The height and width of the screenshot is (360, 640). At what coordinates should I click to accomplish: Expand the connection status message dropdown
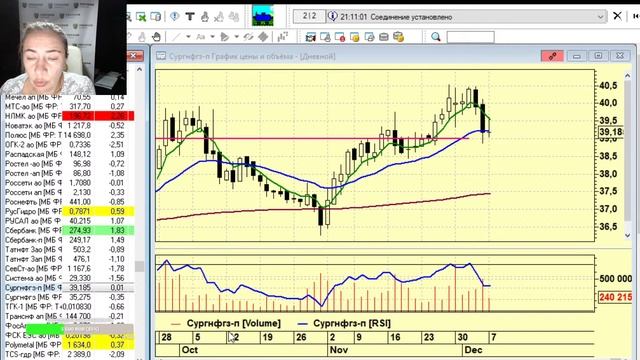coord(600,17)
